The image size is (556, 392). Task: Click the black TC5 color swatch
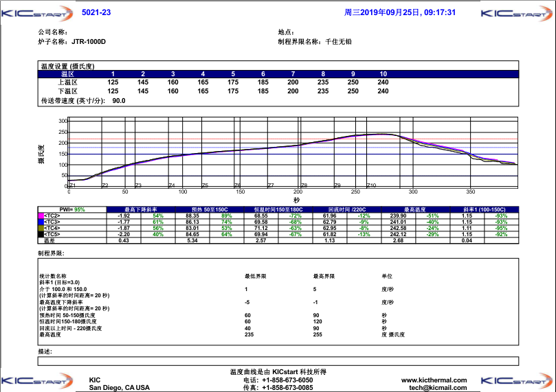pos(41,234)
